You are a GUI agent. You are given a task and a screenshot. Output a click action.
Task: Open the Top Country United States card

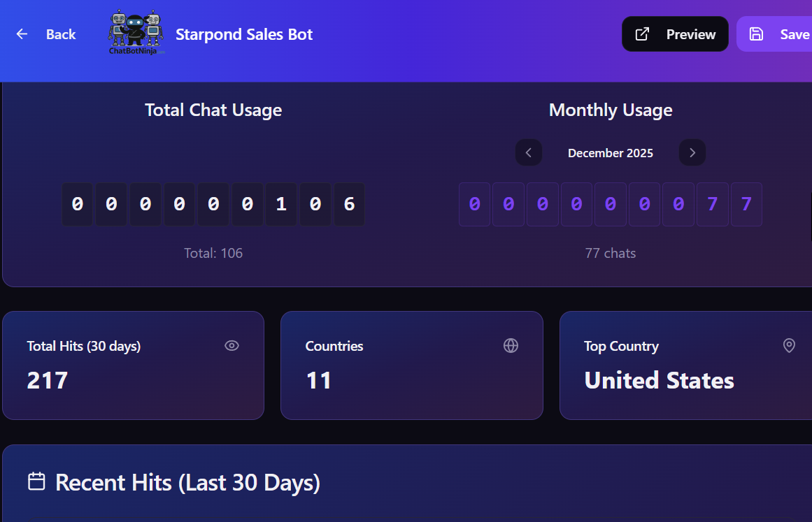pos(685,365)
